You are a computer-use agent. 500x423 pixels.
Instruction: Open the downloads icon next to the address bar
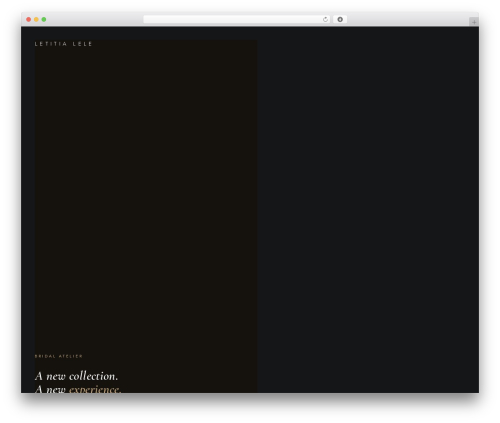pyautogui.click(x=340, y=20)
